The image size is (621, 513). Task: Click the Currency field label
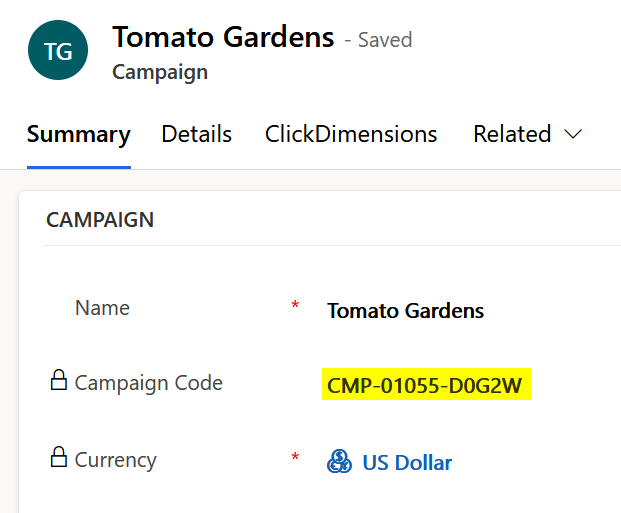115,460
